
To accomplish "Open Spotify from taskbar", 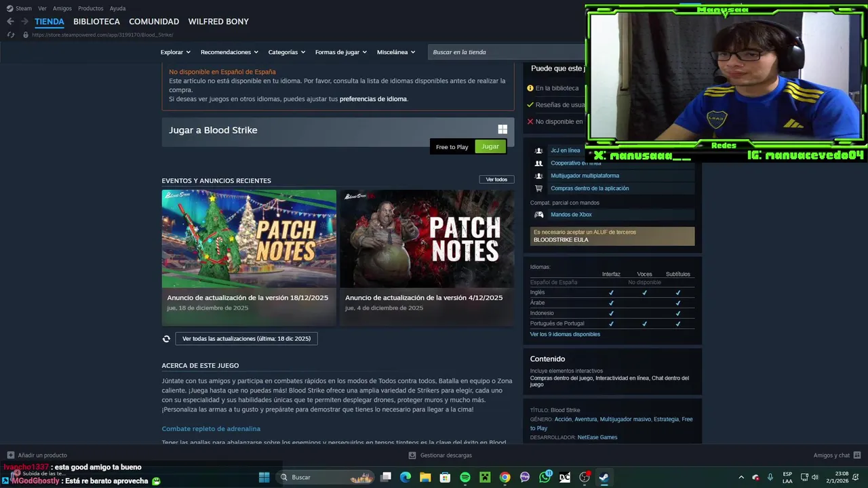I will [465, 477].
